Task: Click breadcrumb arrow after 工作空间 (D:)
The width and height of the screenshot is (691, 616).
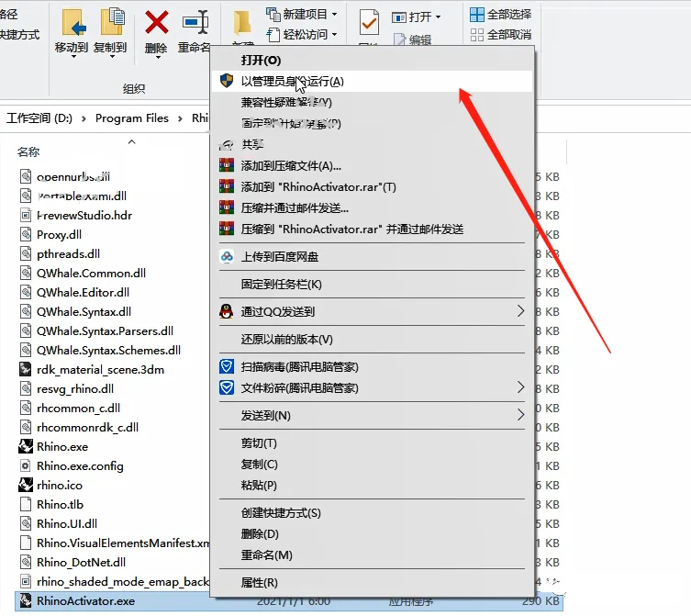Action: coord(84,118)
